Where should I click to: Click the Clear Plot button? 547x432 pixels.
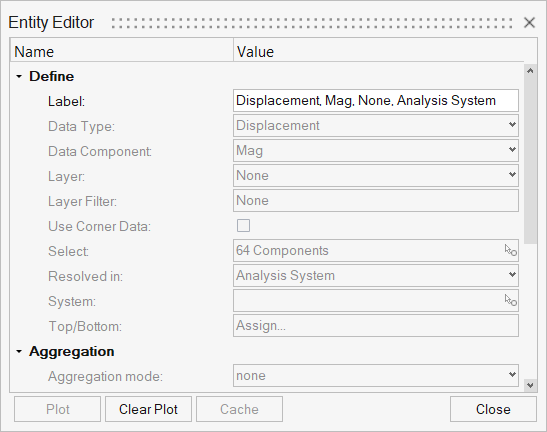[148, 409]
